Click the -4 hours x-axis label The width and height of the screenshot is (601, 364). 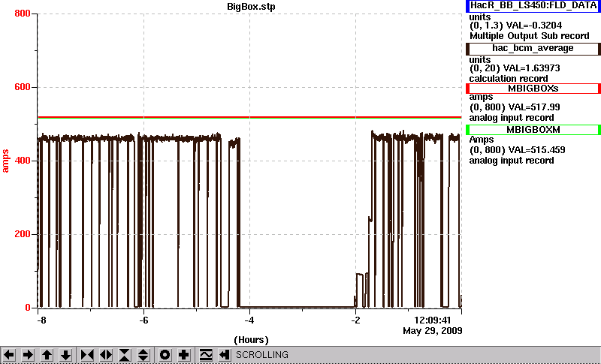click(249, 320)
